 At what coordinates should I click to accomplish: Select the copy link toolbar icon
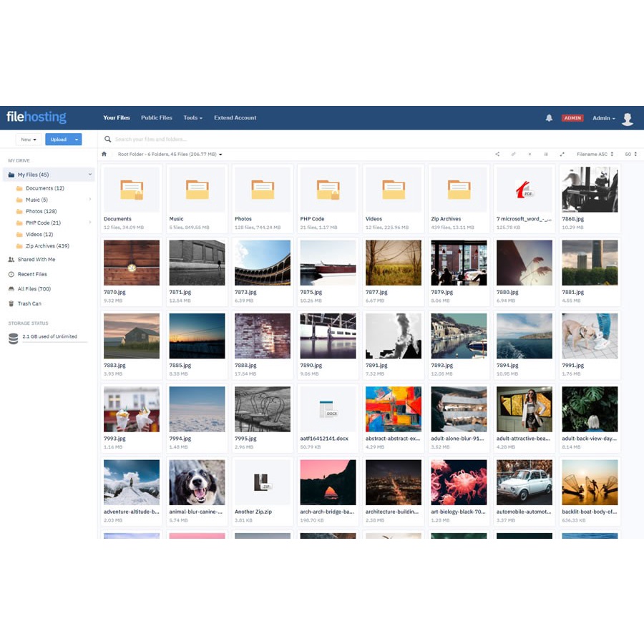[513, 154]
